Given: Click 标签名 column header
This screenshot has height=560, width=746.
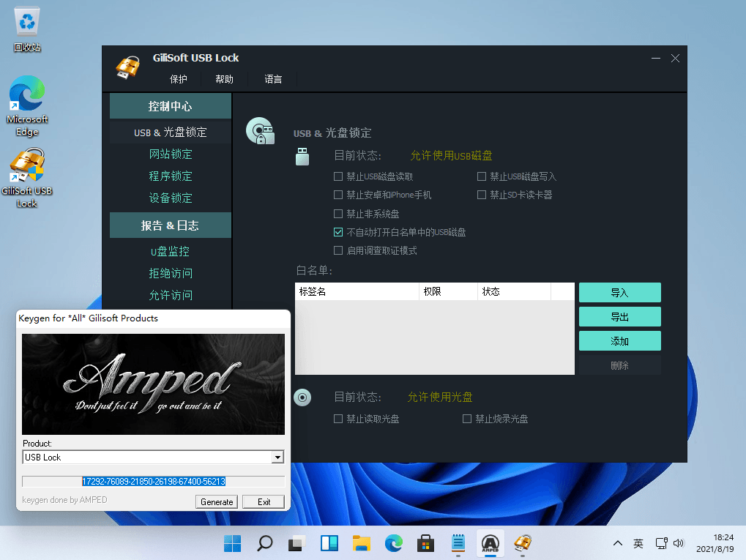Looking at the screenshot, I should click(357, 291).
